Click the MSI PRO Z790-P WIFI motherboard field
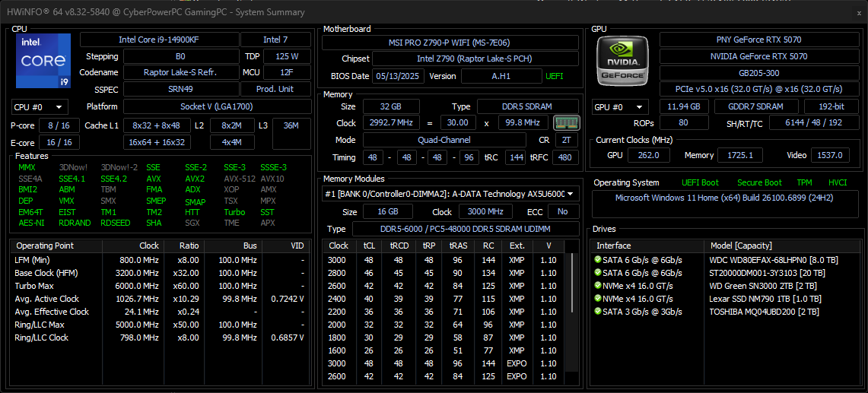This screenshot has width=868, height=393. coord(450,43)
